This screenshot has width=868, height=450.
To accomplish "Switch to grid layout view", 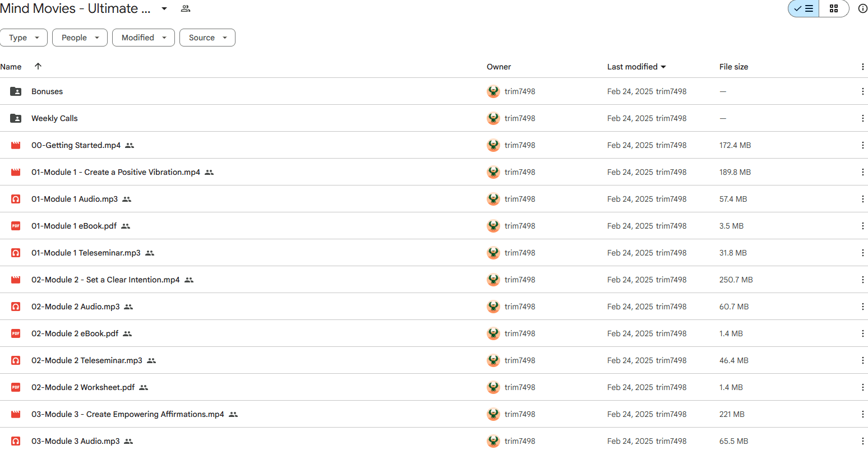I will [834, 8].
